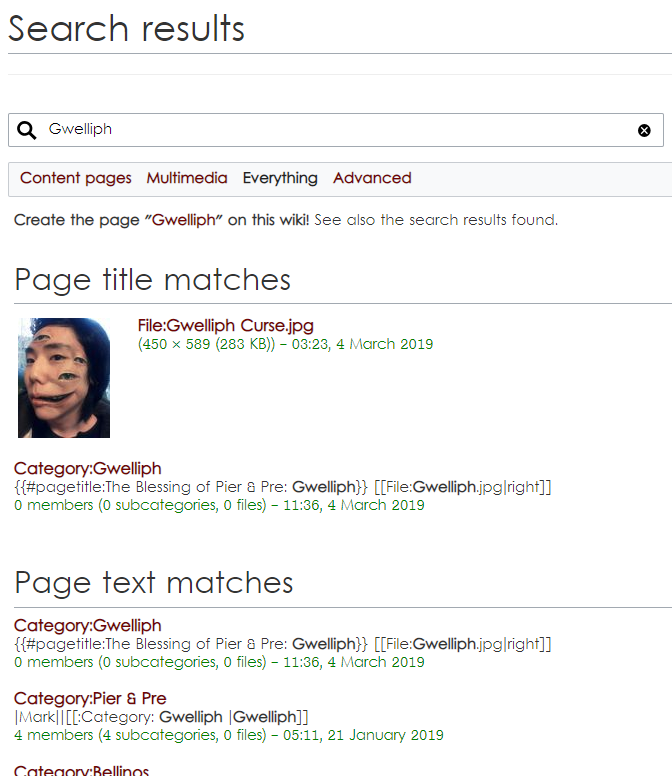Click the magnifying glass search icon

click(x=26, y=130)
